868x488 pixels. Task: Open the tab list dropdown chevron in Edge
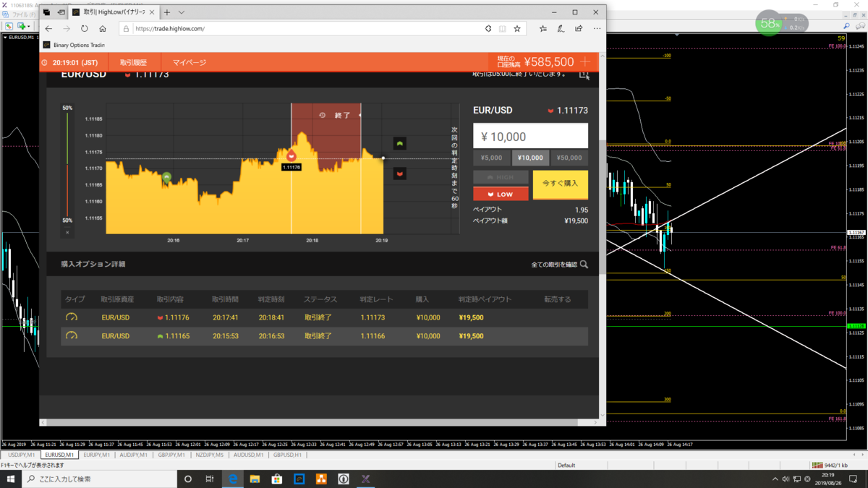182,12
